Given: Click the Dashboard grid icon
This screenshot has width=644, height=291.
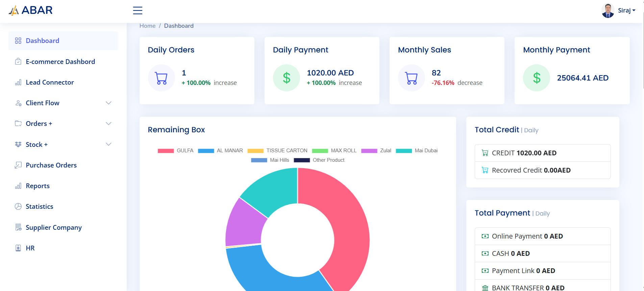Looking at the screenshot, I should click(18, 41).
